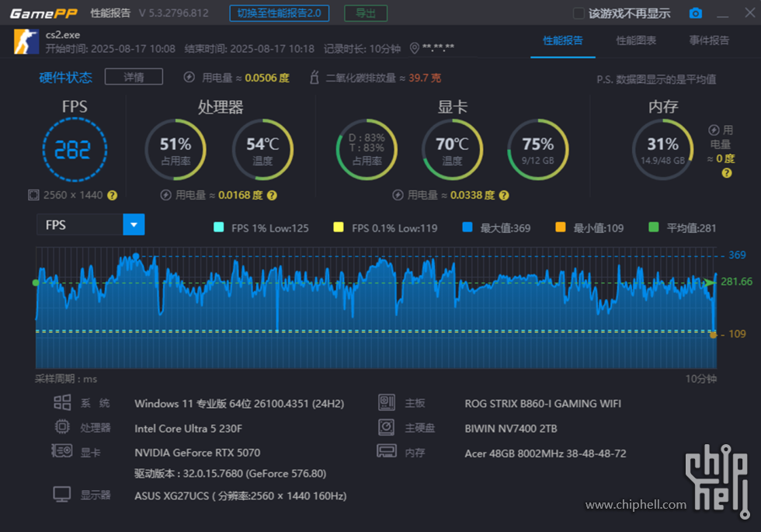Click the 369 maximum marker on the chart
Screen dimensions: 761x532
click(136, 256)
